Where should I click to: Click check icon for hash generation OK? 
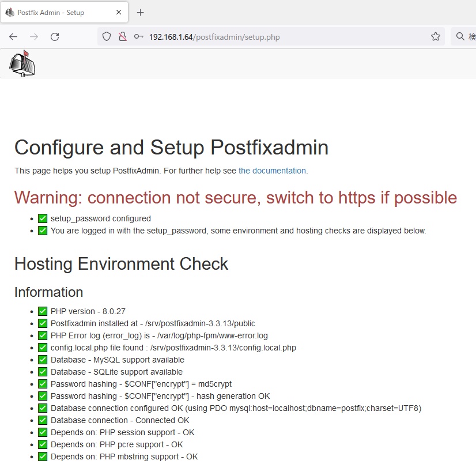43,396
